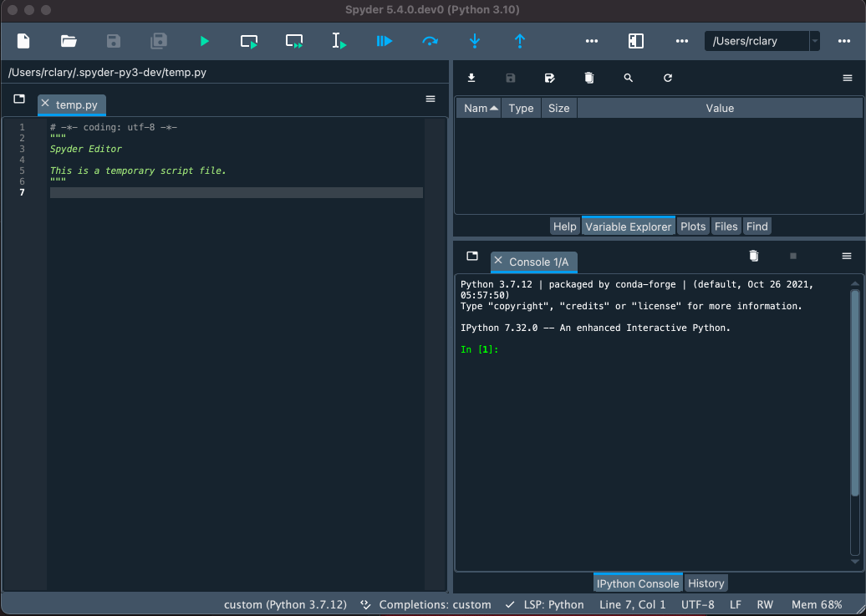Image resolution: width=866 pixels, height=616 pixels.
Task: Switch to the Help pane tab
Action: tap(564, 227)
